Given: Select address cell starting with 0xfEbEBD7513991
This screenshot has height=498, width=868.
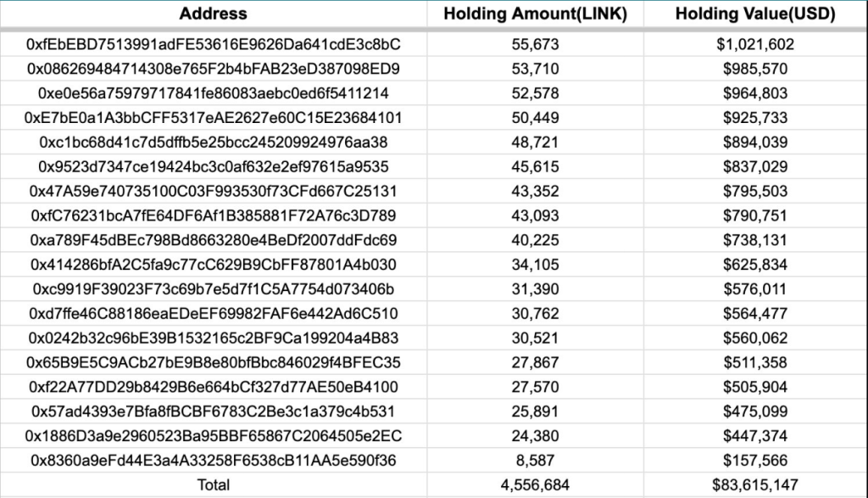Looking at the screenshot, I should 214,43.
